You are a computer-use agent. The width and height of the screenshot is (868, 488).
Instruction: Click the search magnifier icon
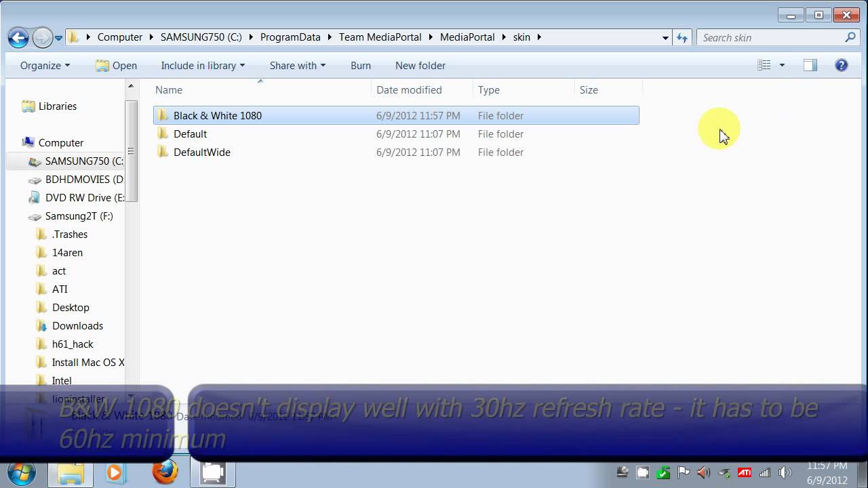click(x=850, y=38)
